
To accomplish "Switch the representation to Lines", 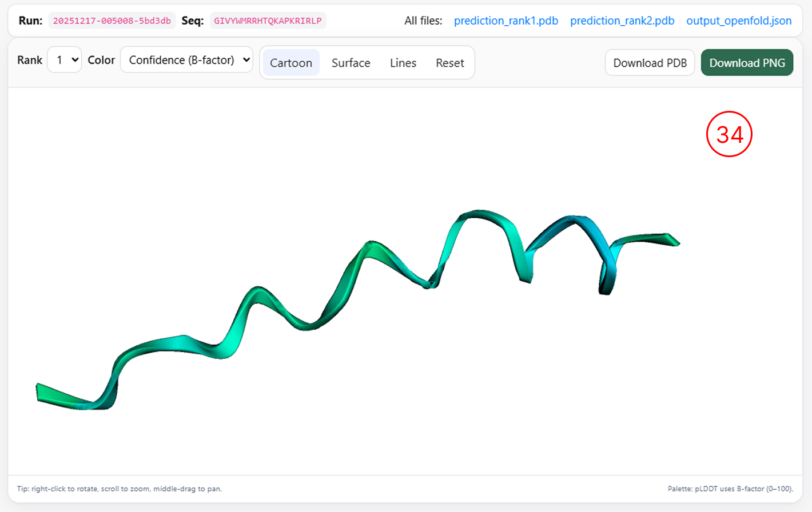I will click(x=403, y=63).
